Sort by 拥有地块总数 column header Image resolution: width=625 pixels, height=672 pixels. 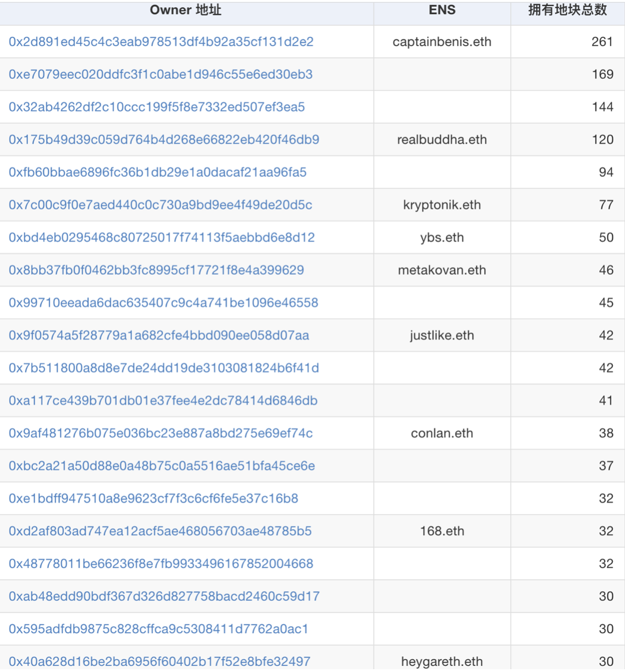coord(567,10)
